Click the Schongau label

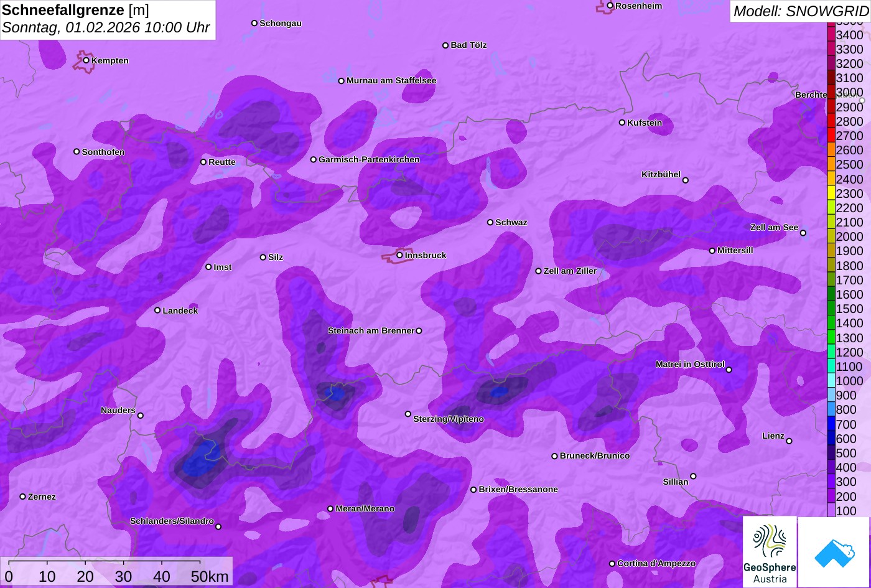coord(281,23)
